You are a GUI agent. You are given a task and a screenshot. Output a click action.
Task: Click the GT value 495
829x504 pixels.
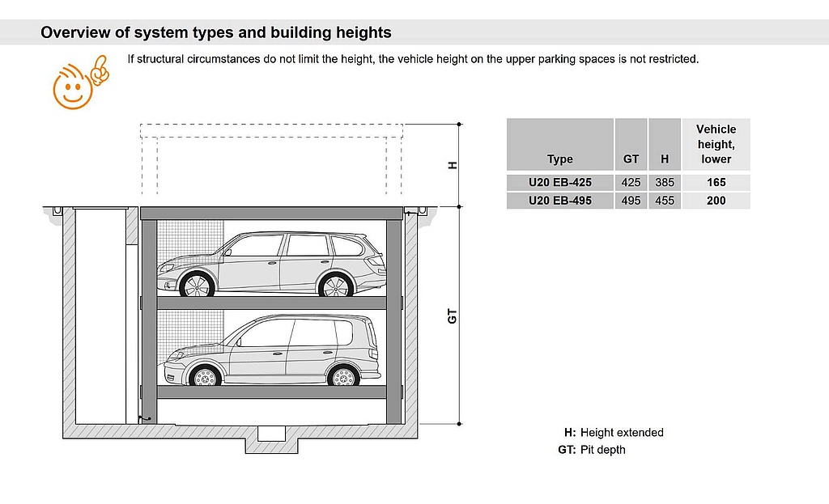[x=631, y=201]
